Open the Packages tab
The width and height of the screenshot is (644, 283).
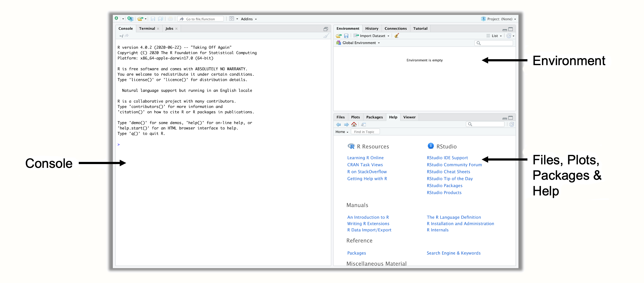point(374,117)
